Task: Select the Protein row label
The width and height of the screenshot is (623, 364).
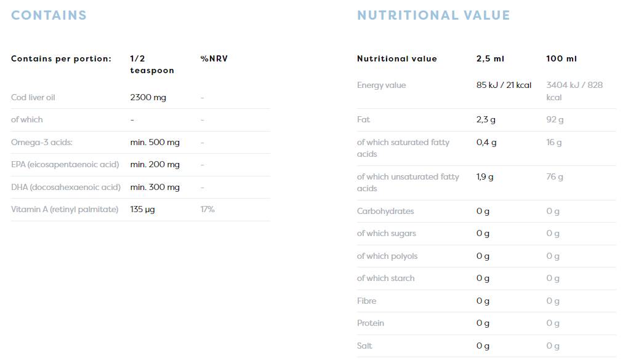Action: coord(371,323)
